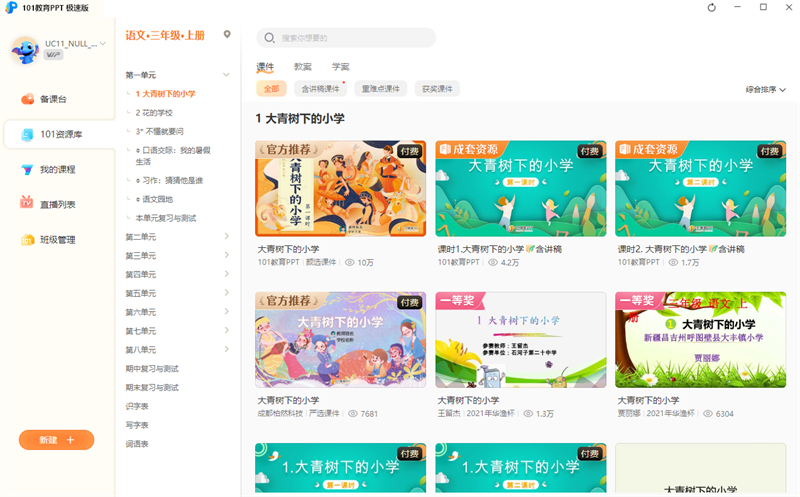Collapse the 第一单元 section

226,75
